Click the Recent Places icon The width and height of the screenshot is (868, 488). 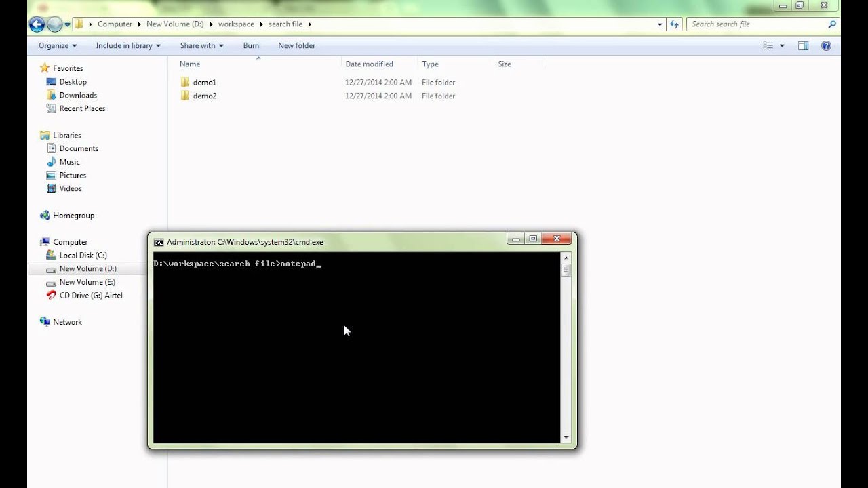(51, 108)
